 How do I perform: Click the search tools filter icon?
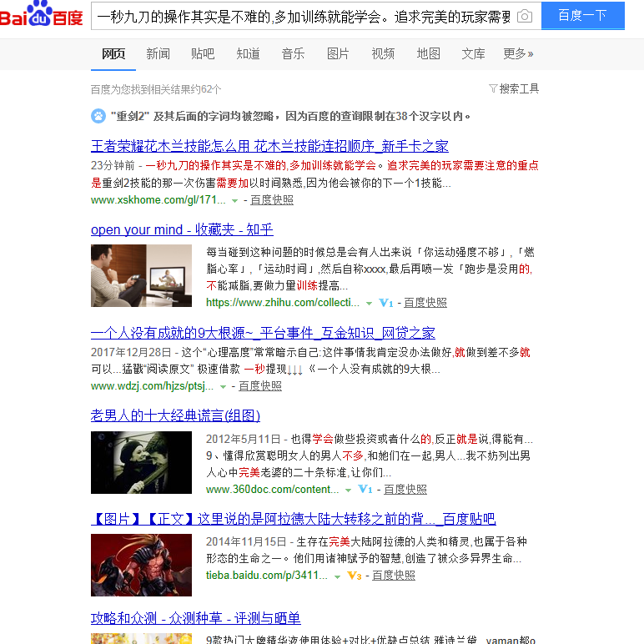coord(493,88)
